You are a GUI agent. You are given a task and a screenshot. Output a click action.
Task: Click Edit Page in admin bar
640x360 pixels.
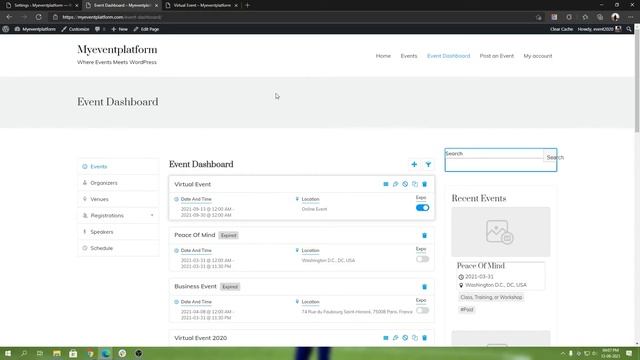146,29
